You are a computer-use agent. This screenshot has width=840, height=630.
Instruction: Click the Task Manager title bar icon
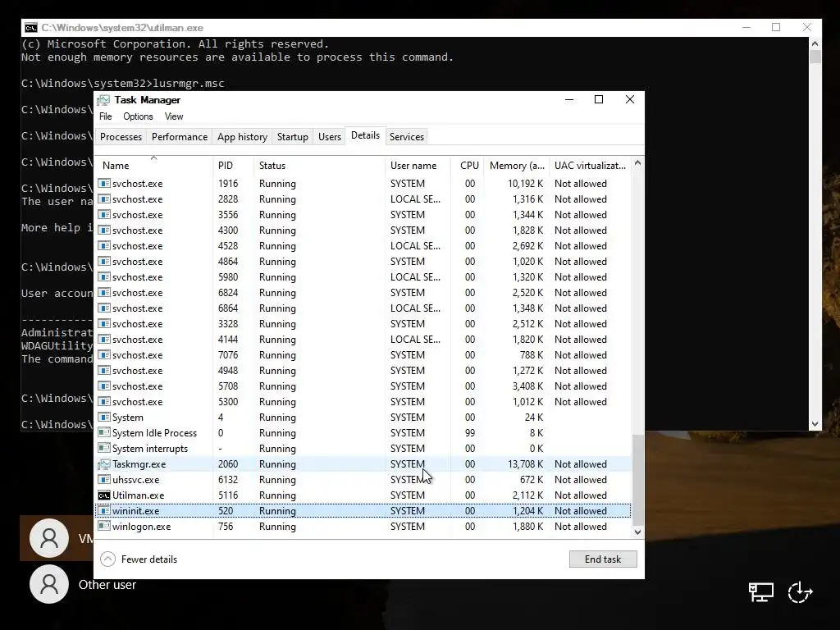pyautogui.click(x=103, y=100)
